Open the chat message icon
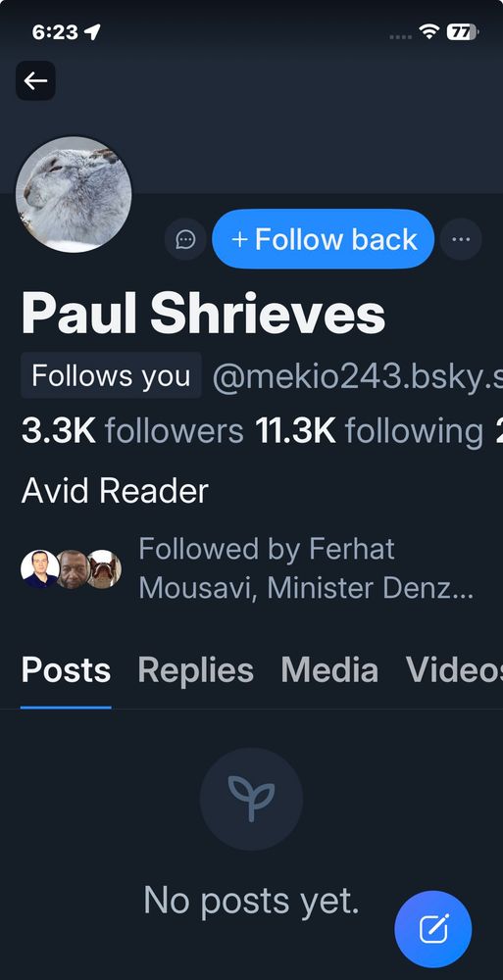503x980 pixels. [x=186, y=239]
